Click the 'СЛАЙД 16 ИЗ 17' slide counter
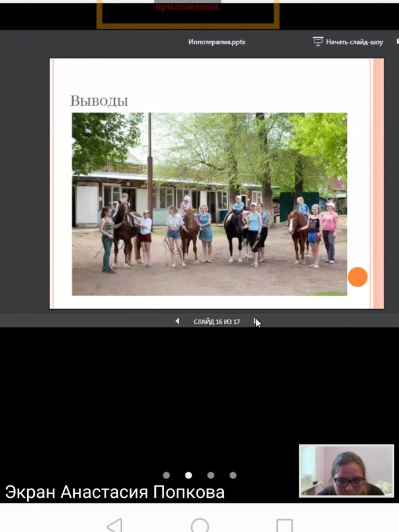Screen dimensions: 399x532 point(216,321)
